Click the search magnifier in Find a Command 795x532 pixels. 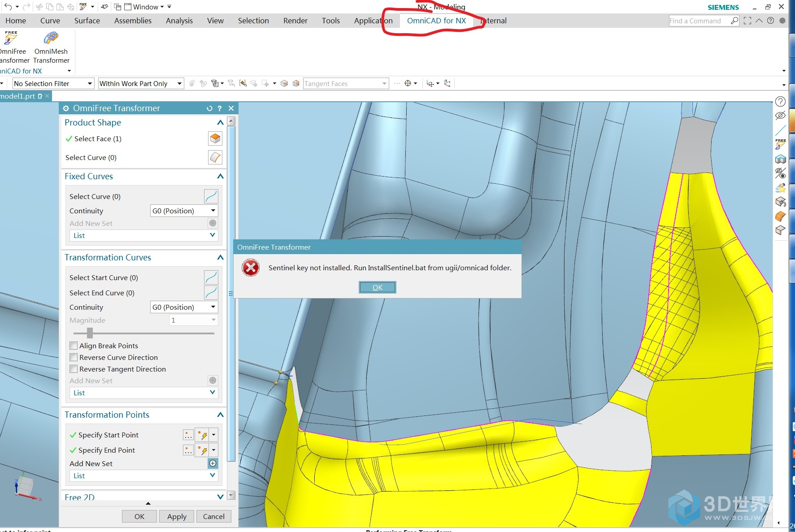pyautogui.click(x=734, y=21)
